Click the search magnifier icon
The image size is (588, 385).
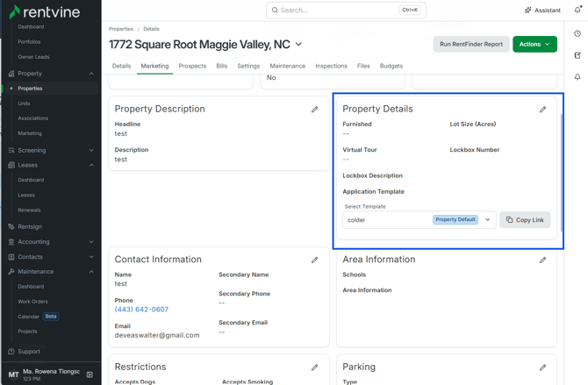click(275, 11)
